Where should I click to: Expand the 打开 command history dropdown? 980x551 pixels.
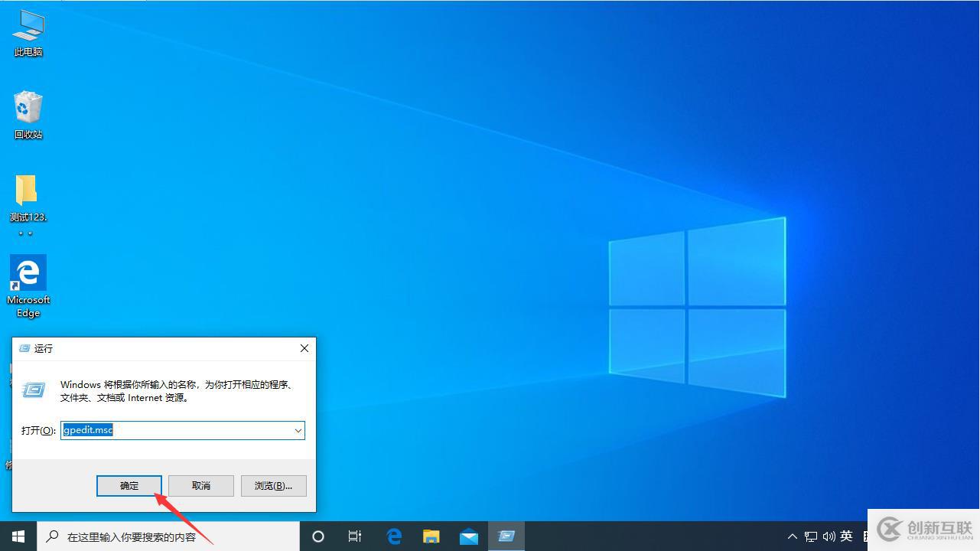pyautogui.click(x=298, y=431)
